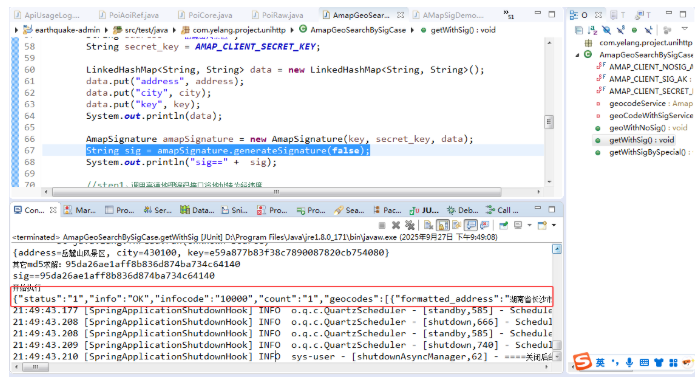The height and width of the screenshot is (385, 700).
Task: Toggle Scroll Lock in the Console
Action: 442,225
